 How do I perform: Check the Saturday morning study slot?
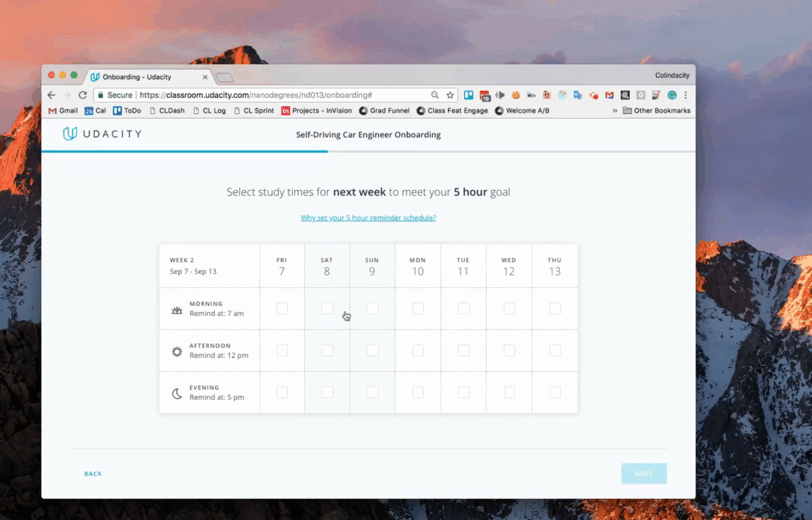(327, 308)
